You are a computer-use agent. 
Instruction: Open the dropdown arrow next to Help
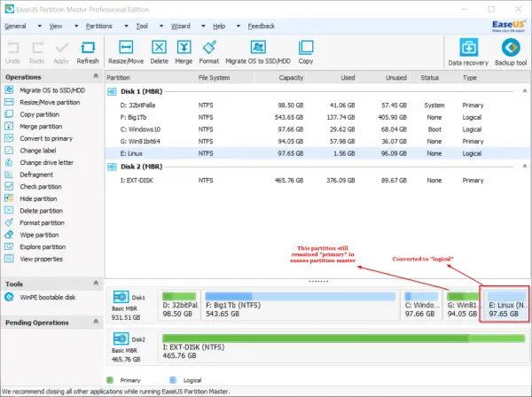(239, 26)
